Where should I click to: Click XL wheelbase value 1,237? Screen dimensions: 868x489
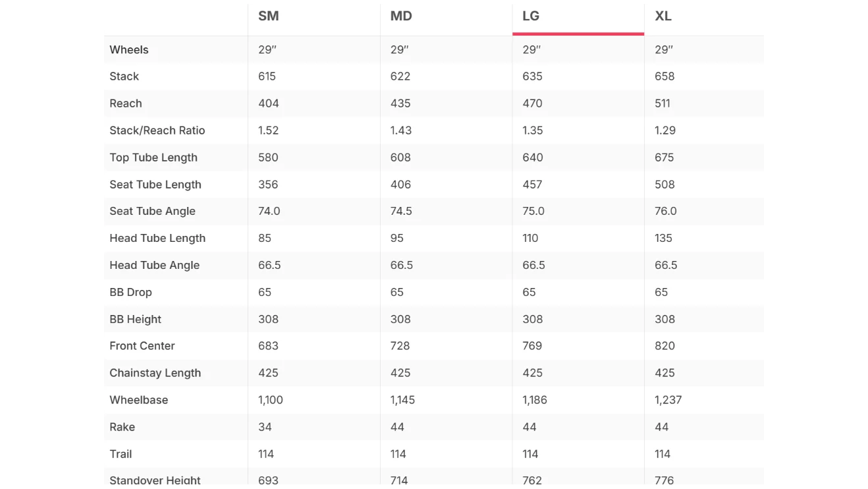point(668,400)
